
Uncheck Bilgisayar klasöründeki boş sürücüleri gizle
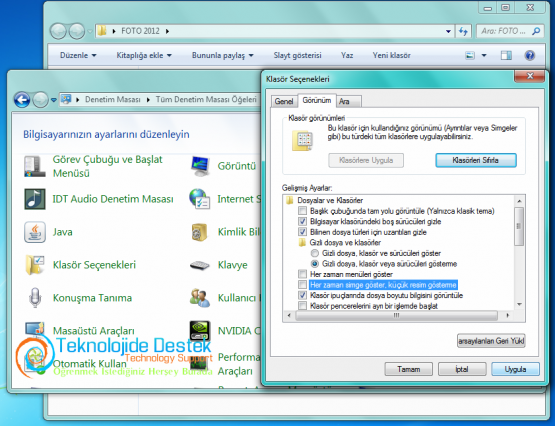pyautogui.click(x=302, y=222)
